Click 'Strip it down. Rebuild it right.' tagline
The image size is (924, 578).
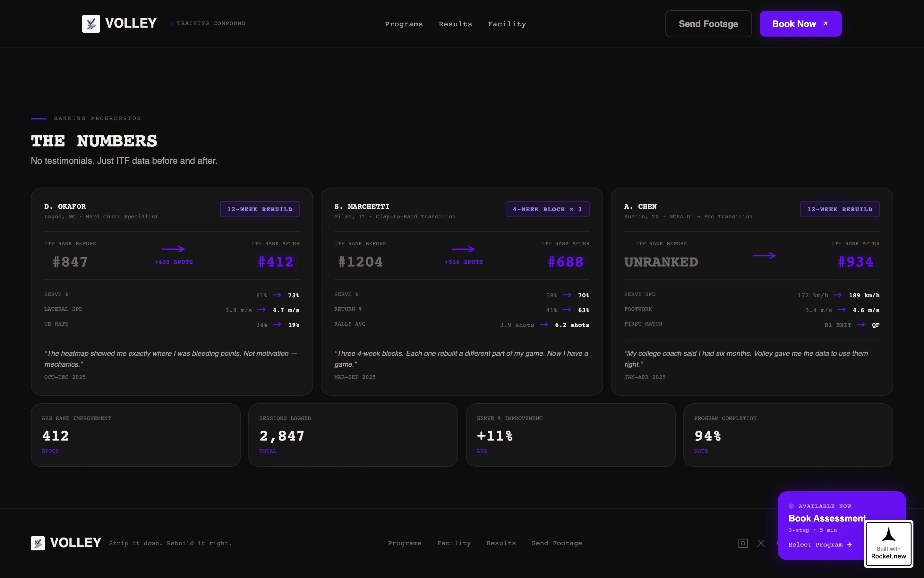pyautogui.click(x=170, y=543)
